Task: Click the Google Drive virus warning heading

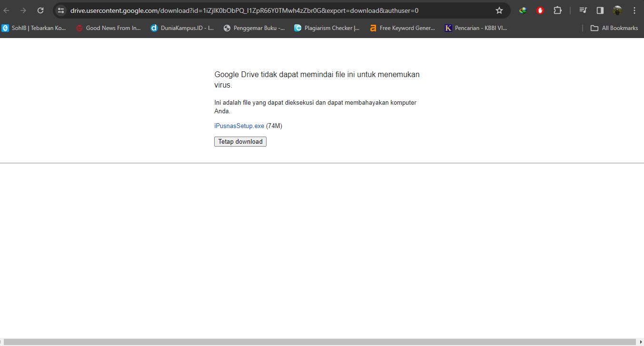Action: pyautogui.click(x=317, y=80)
